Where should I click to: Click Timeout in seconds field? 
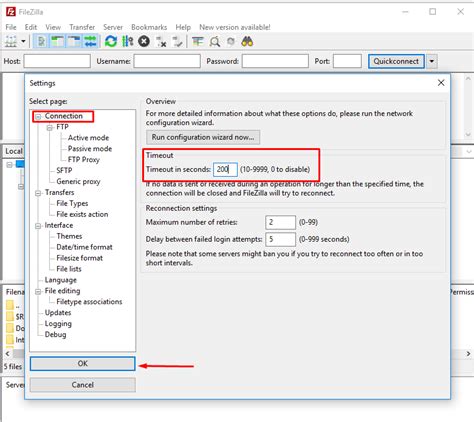click(x=225, y=169)
